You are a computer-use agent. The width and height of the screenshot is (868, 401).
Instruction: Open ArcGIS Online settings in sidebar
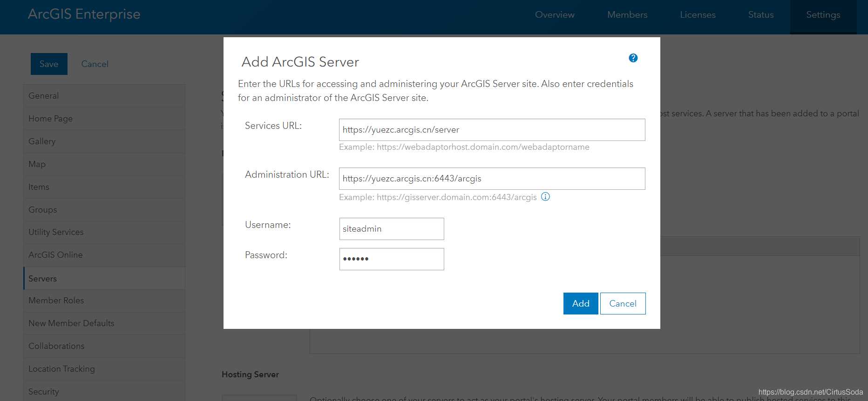104,255
